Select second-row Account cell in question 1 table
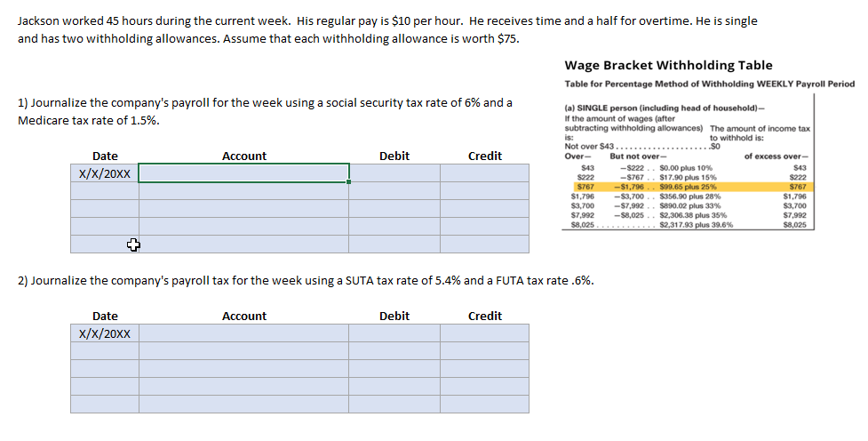868x441 pixels. (x=243, y=190)
